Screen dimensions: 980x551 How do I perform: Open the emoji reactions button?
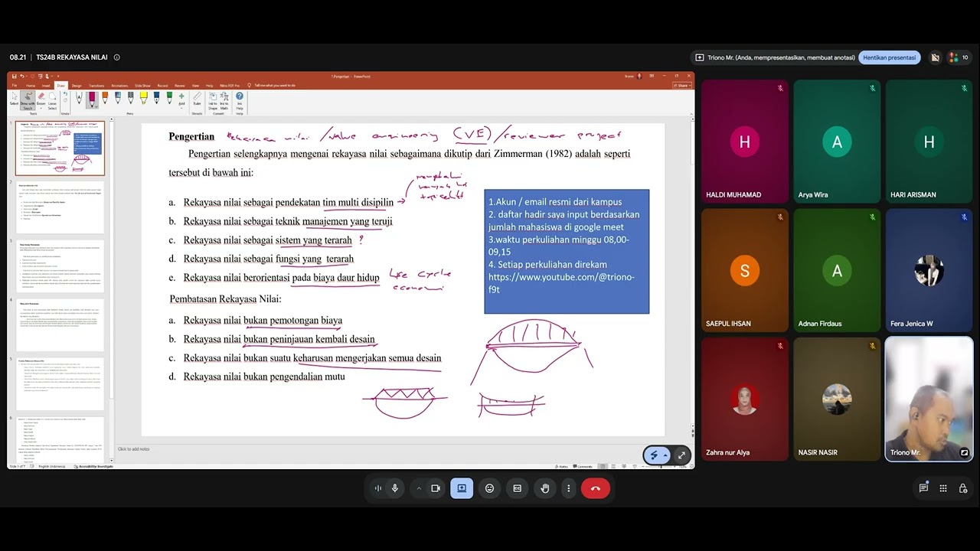coord(490,488)
